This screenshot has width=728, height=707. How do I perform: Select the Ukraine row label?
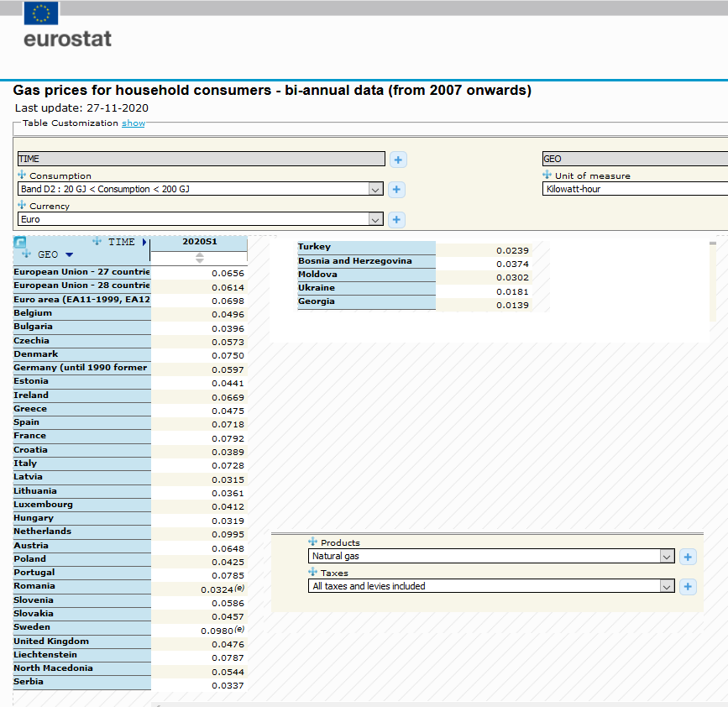pyautogui.click(x=366, y=288)
